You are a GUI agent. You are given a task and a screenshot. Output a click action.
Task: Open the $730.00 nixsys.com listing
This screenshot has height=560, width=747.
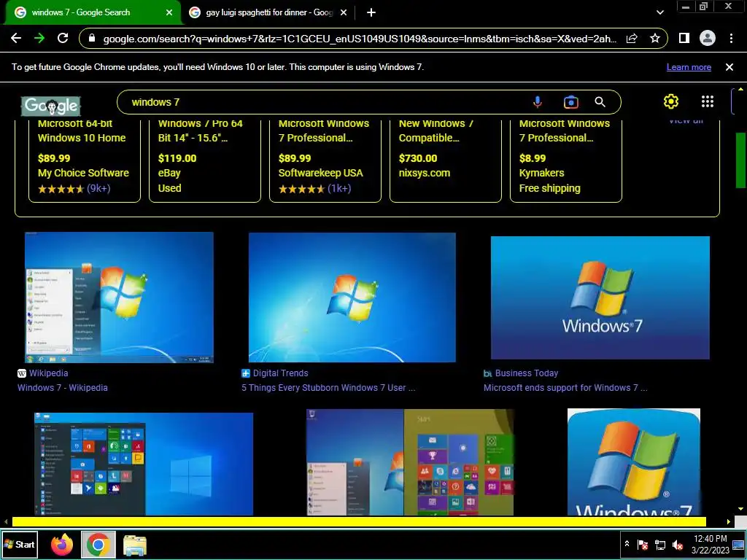click(446, 160)
